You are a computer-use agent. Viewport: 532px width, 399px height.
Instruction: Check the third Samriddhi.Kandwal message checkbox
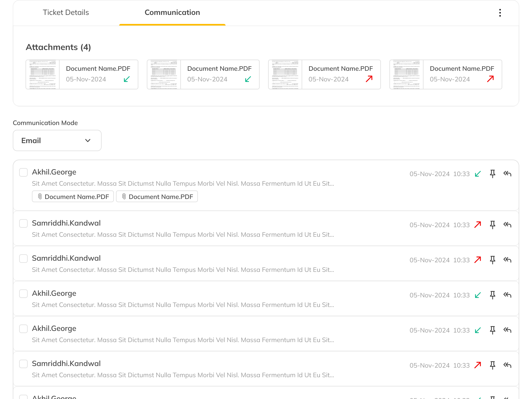[23, 364]
